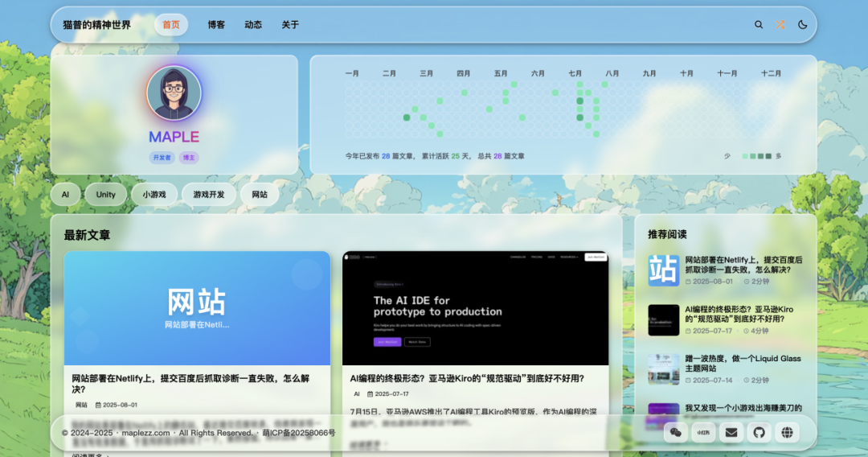Screen dimensions: 868x457
Task: Click the globe website icon
Action: (x=787, y=433)
